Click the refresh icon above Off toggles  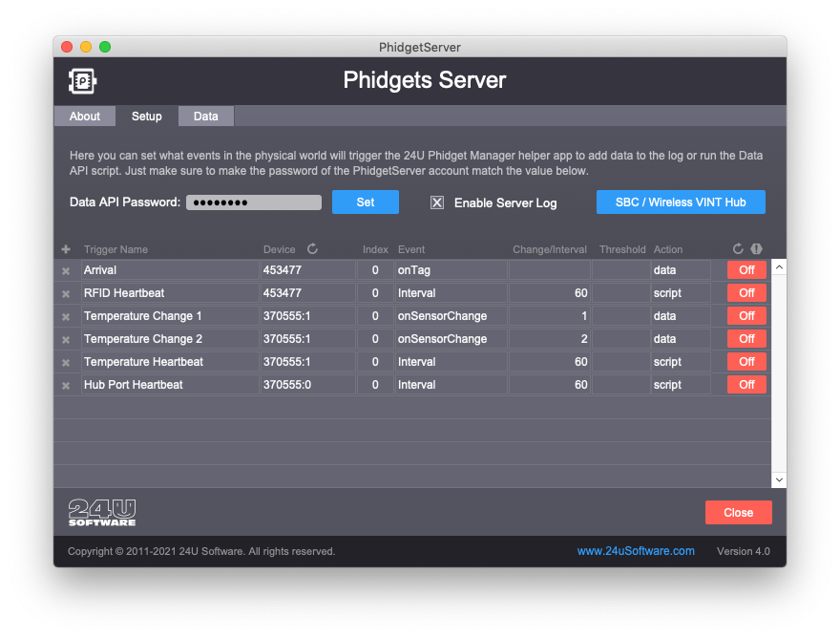pos(738,248)
